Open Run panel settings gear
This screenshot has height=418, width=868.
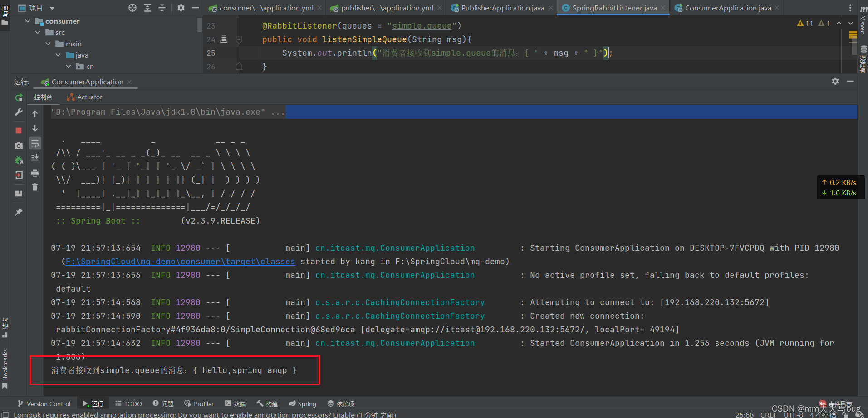click(x=835, y=81)
